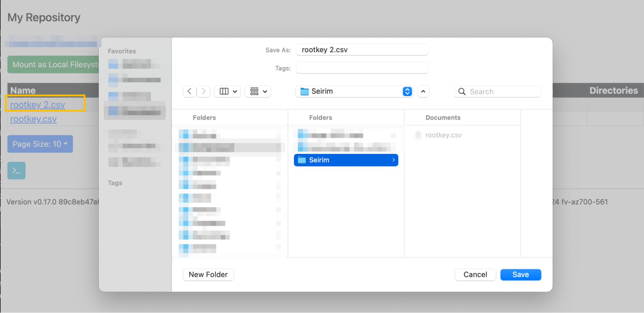Click the Tags input field

coord(362,68)
